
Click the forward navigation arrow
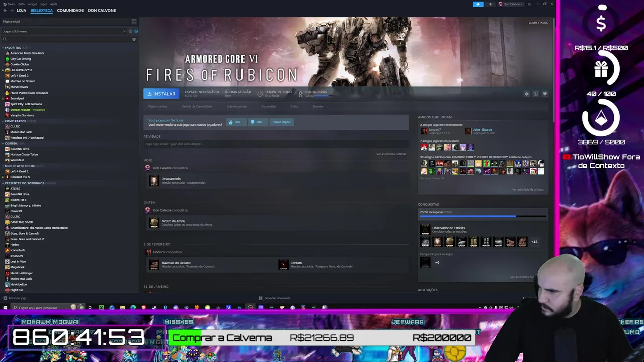click(11, 10)
